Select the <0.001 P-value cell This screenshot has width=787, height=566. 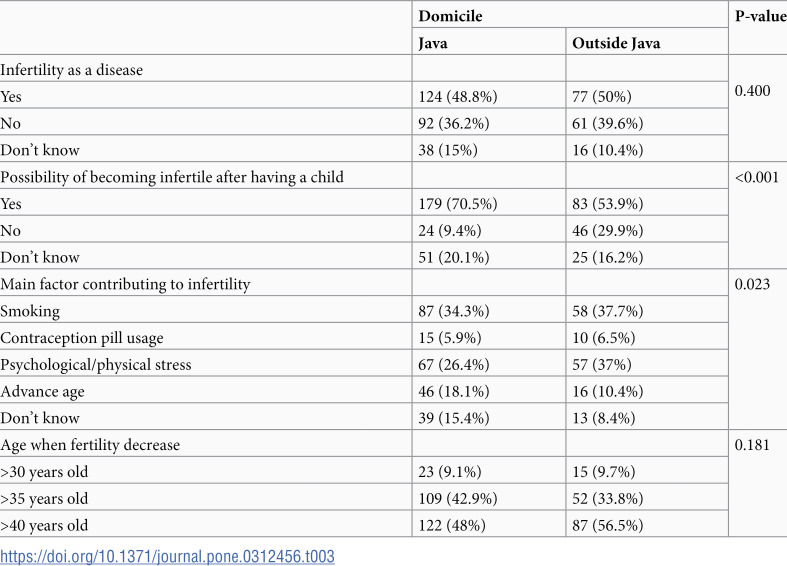tap(756, 177)
